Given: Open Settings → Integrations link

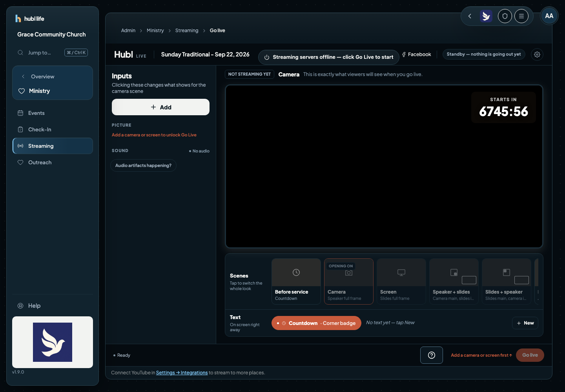Looking at the screenshot, I should (182, 373).
